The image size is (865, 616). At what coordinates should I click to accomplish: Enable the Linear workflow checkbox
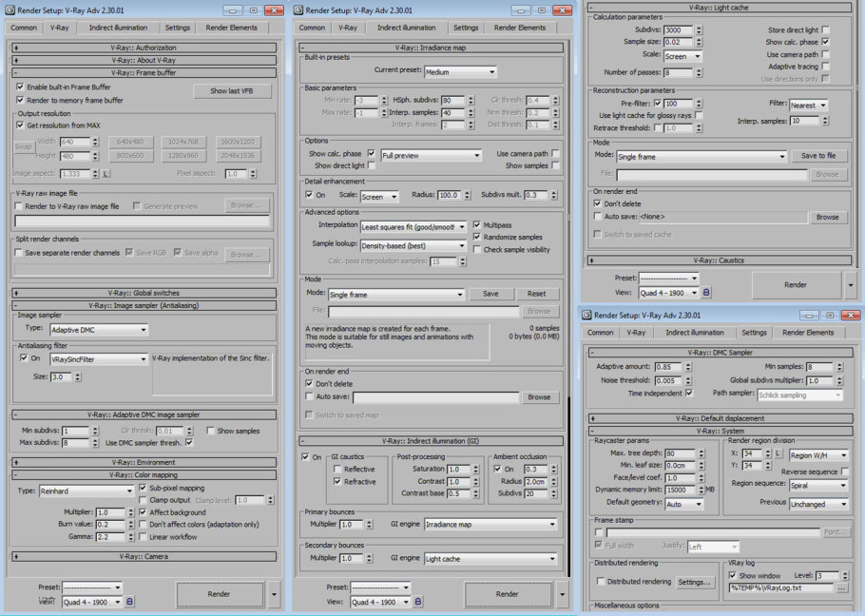click(143, 536)
